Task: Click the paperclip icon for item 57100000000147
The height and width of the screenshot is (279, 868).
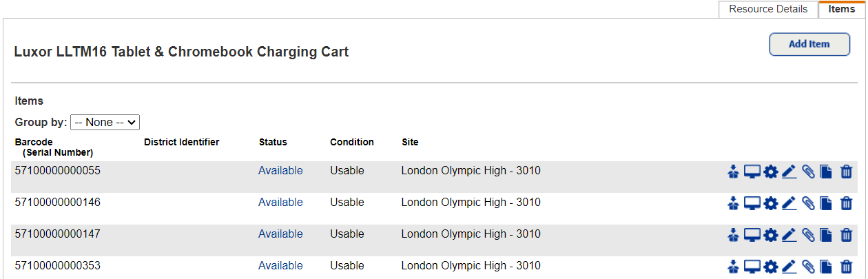Action: (809, 235)
